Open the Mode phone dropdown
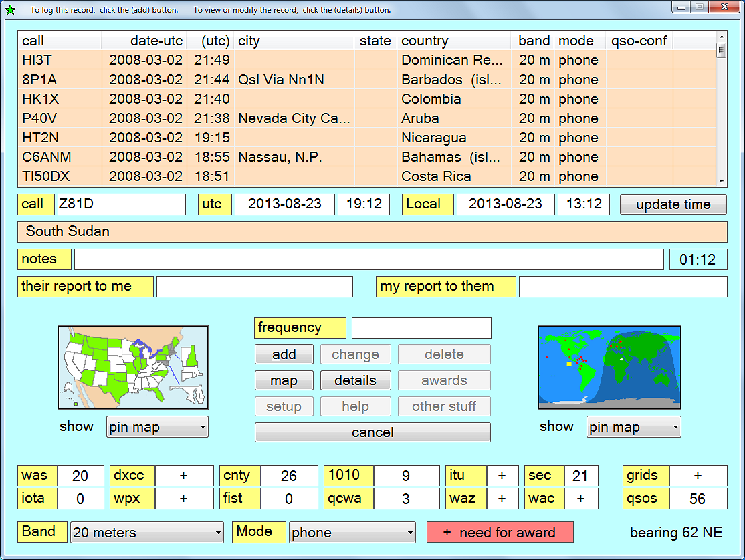 pos(352,533)
